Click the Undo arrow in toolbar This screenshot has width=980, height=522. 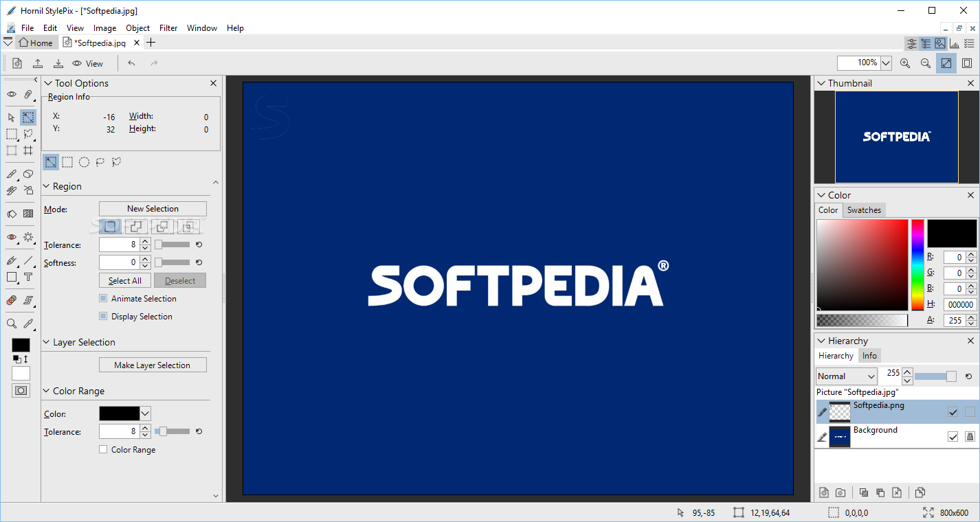click(131, 63)
